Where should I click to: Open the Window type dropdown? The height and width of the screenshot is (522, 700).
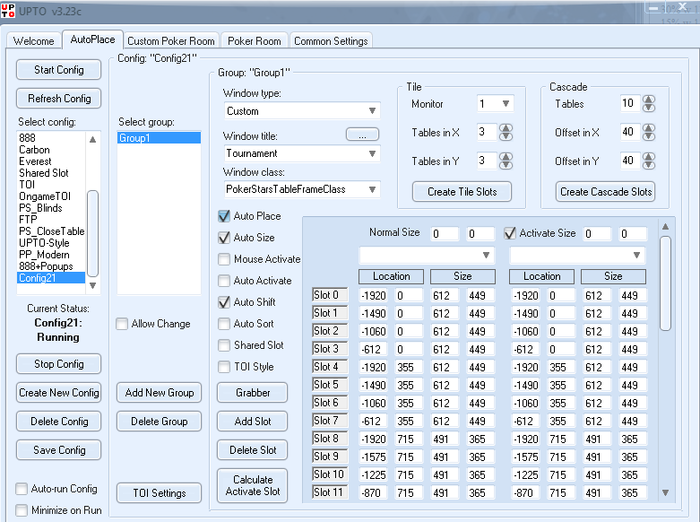pos(301,111)
